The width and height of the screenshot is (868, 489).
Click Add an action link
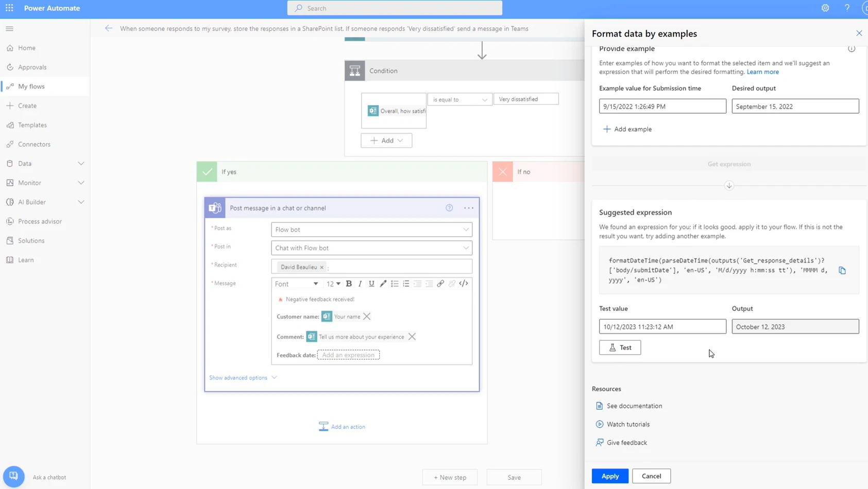342,427
